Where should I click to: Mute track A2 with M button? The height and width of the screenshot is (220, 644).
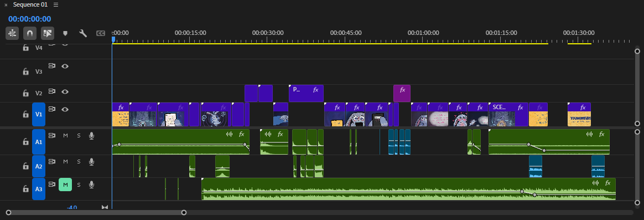pyautogui.click(x=65, y=162)
